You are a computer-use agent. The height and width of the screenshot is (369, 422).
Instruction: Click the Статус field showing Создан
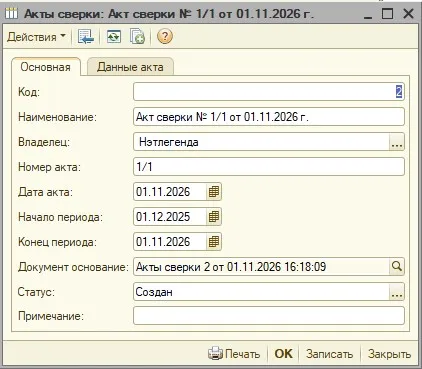coord(261,292)
